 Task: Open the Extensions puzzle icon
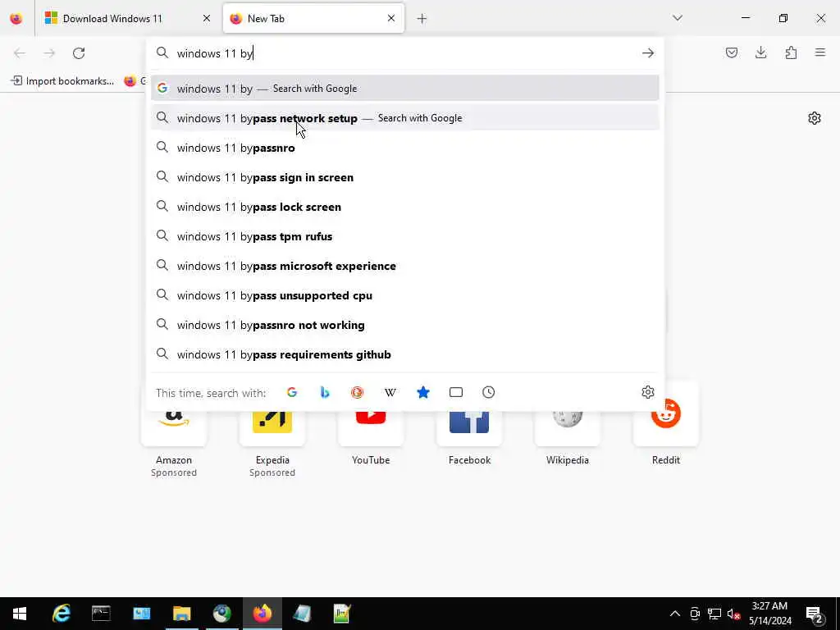(x=791, y=52)
